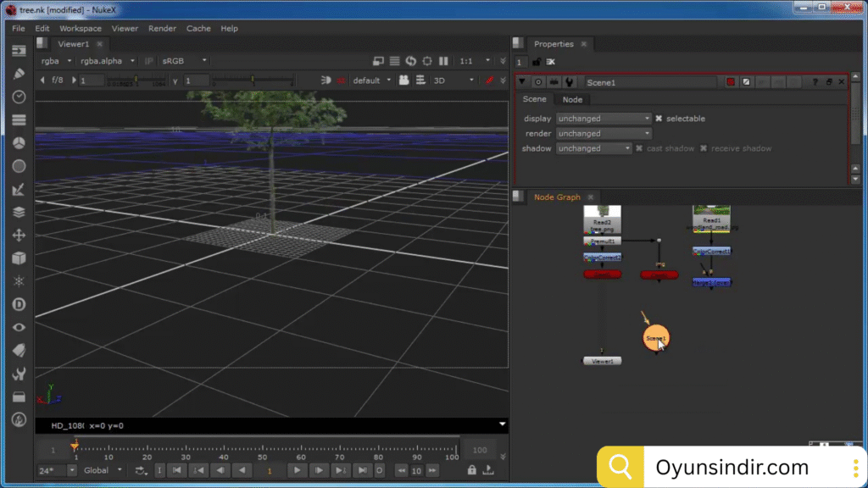
Task: Click the wrench icon in Scene1 properties
Action: (570, 82)
